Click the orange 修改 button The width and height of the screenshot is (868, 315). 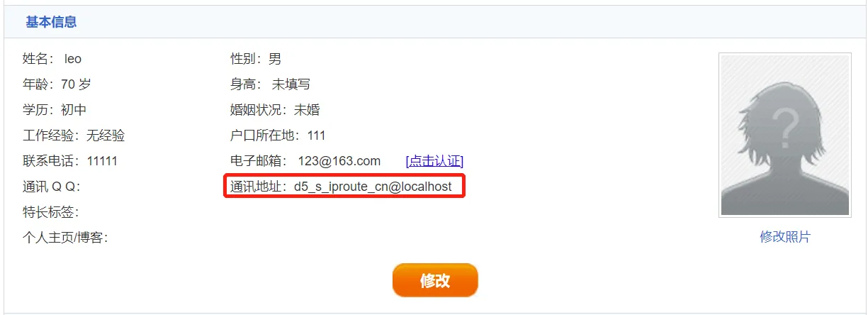click(x=435, y=280)
